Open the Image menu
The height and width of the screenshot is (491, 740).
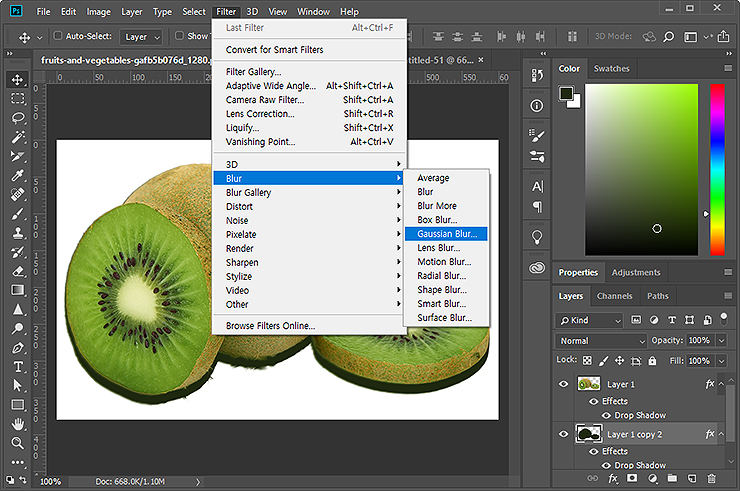point(99,12)
